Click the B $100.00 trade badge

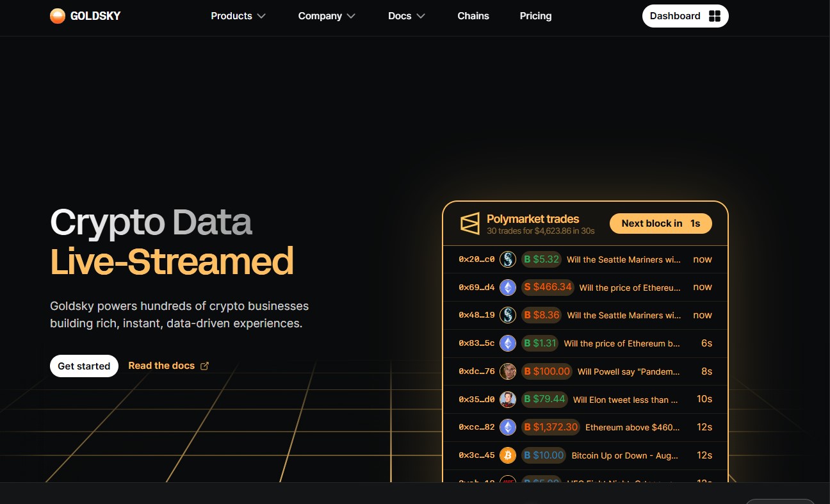[547, 371]
